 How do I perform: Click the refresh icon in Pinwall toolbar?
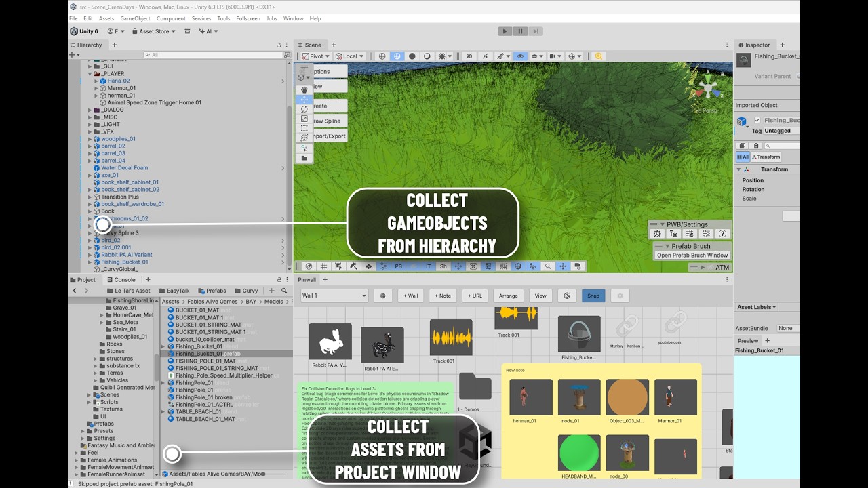pos(567,296)
